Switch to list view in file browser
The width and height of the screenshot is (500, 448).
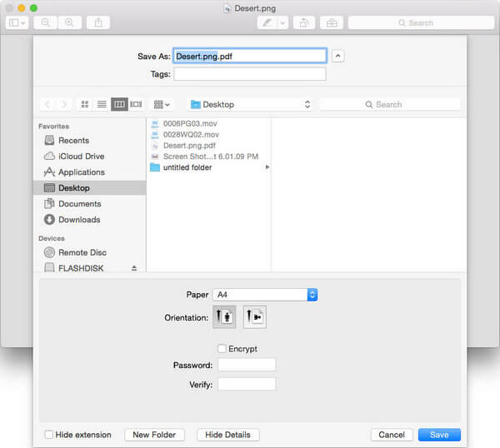(x=102, y=104)
